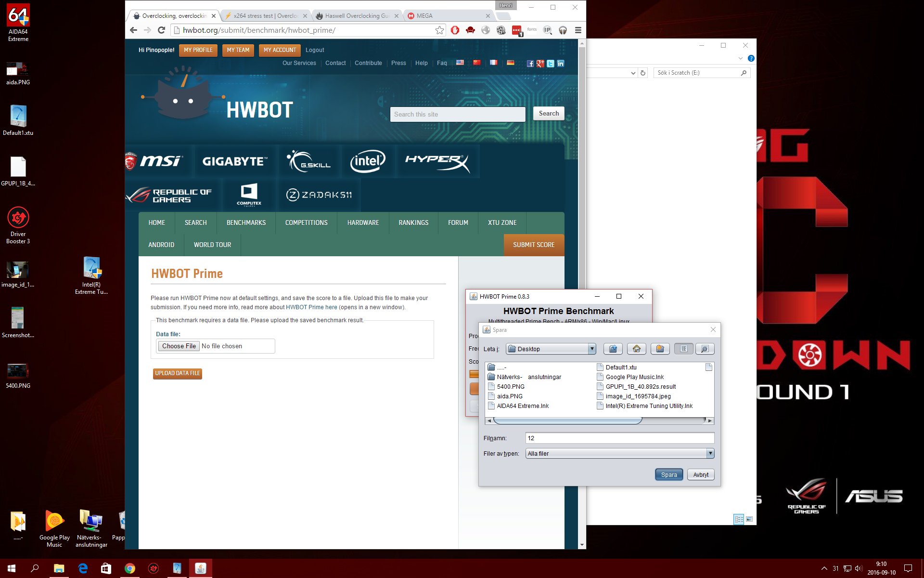Click the Avbryt cancel button
This screenshot has height=578, width=924.
pos(701,474)
